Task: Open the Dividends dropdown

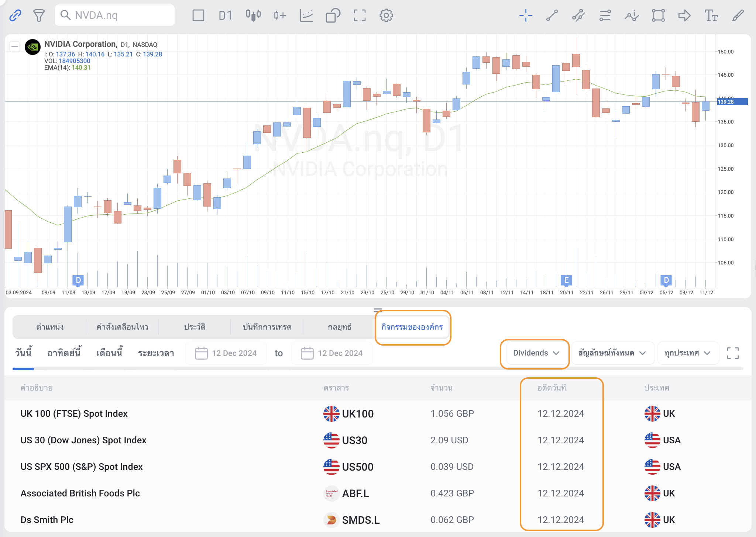Action: point(536,353)
